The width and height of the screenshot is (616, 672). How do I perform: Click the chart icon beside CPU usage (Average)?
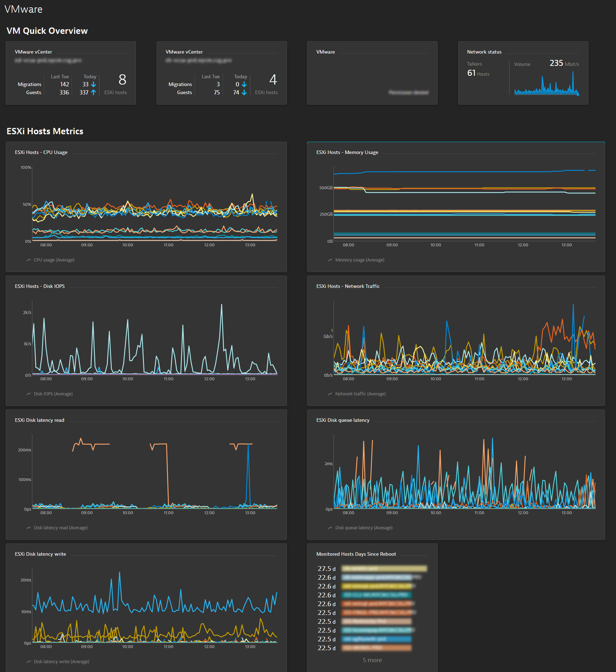coord(29,260)
